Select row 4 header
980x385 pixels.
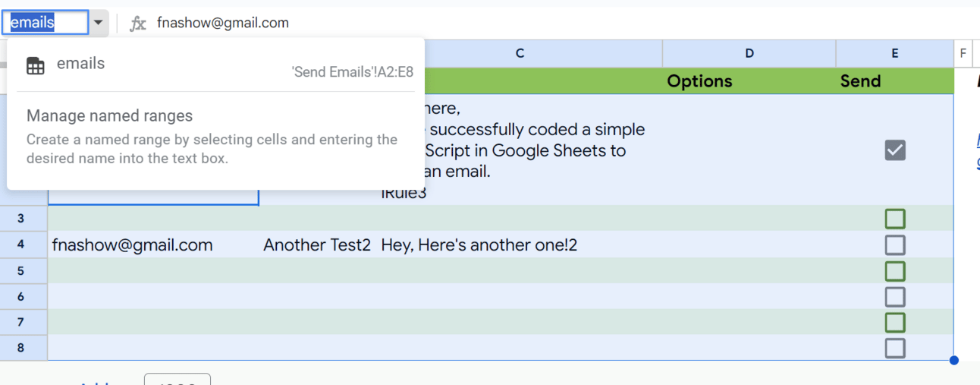point(21,245)
